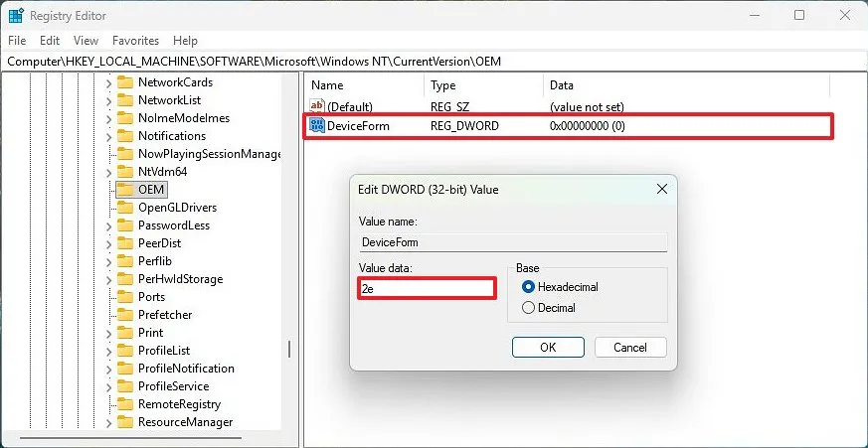Click the DeviceForm DWORD value icon
Viewport: 868px width, 448px height.
coord(317,126)
